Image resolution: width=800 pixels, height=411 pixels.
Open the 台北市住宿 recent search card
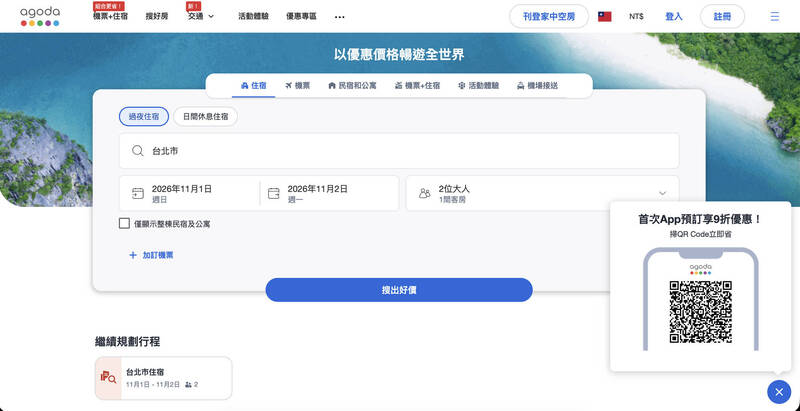pyautogui.click(x=163, y=378)
